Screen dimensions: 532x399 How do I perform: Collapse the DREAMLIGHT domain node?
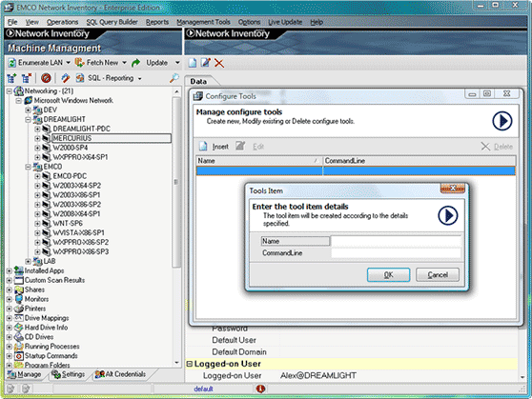[29, 119]
